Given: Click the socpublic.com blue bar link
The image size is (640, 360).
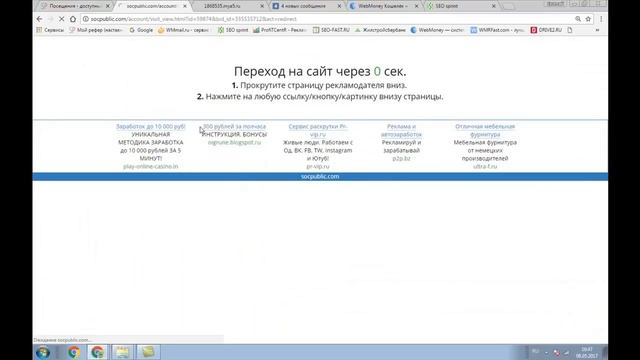Looking at the screenshot, I should (x=320, y=176).
